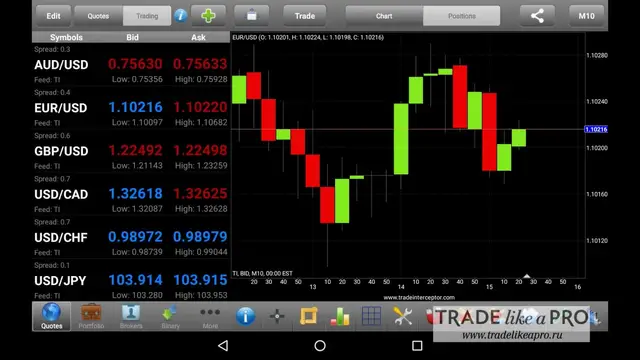
Task: Open chart settings wrench icon
Action: [403, 316]
